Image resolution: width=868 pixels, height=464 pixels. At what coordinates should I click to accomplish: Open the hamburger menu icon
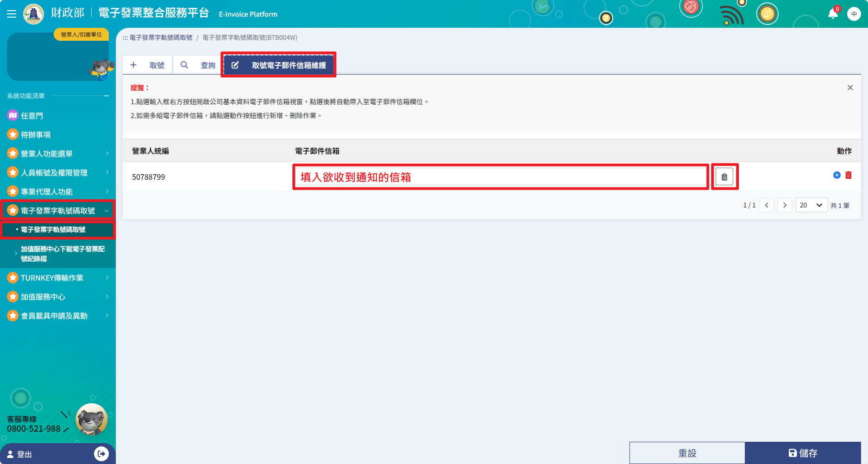coord(12,14)
